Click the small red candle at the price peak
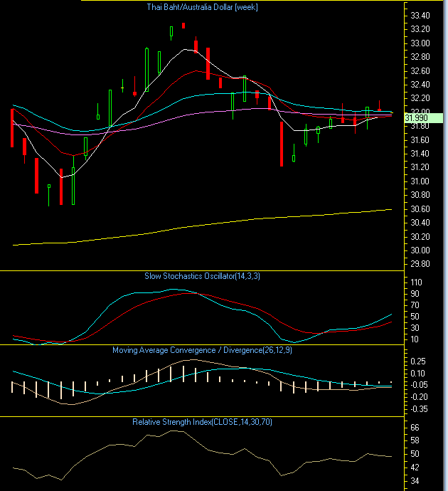 [183, 26]
